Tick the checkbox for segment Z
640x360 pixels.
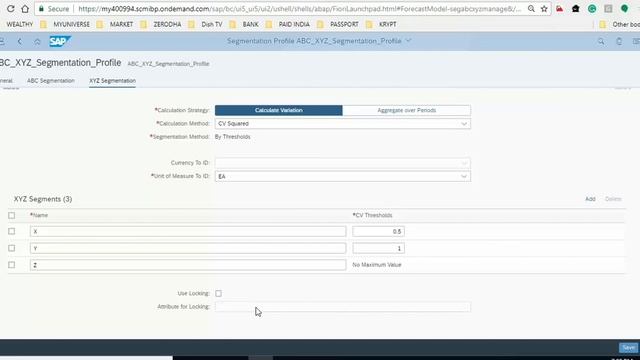pos(11,264)
